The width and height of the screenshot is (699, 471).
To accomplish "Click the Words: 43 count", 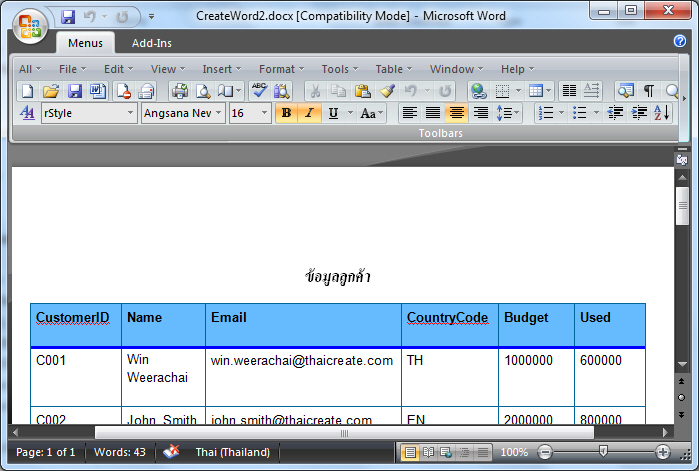I will 119,452.
